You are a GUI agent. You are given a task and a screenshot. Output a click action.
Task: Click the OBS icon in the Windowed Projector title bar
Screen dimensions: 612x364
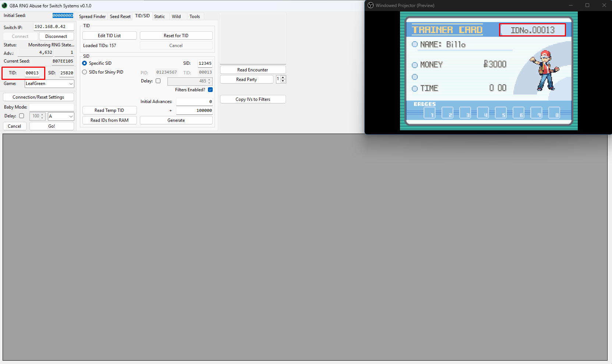coord(371,5)
